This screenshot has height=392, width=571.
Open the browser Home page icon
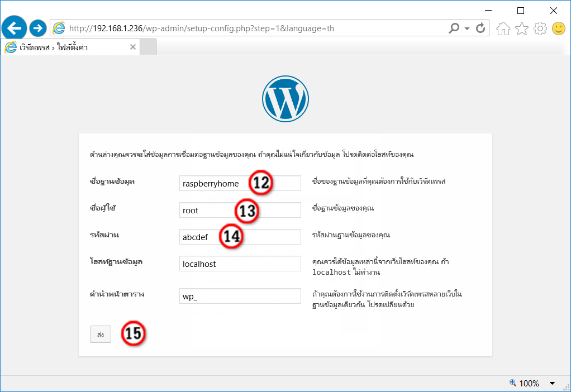tap(503, 28)
